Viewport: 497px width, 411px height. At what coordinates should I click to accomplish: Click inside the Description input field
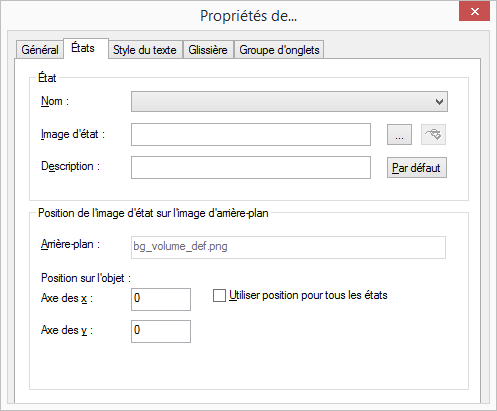pyautogui.click(x=251, y=168)
